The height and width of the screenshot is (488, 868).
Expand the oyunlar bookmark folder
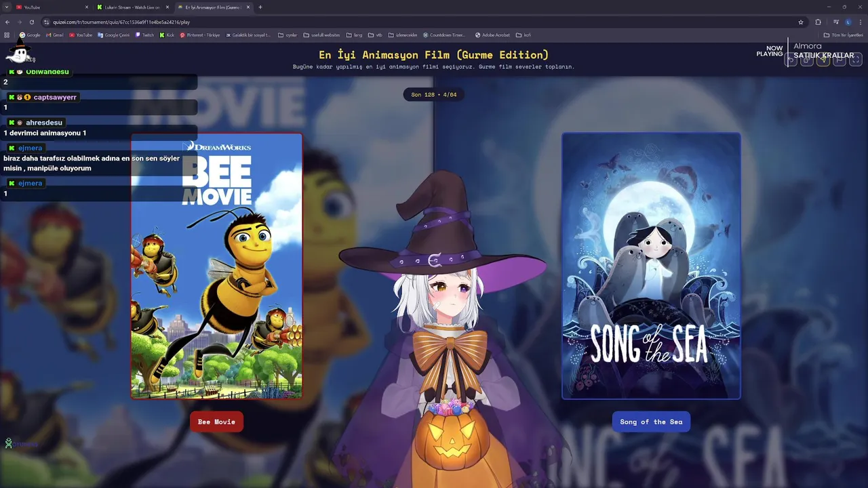[288, 35]
